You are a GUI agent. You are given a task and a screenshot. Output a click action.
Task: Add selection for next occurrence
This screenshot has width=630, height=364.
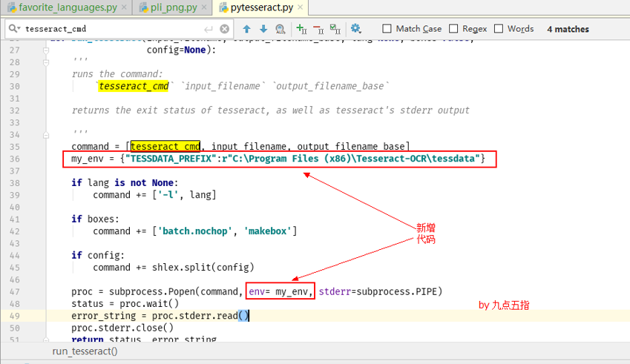(301, 29)
